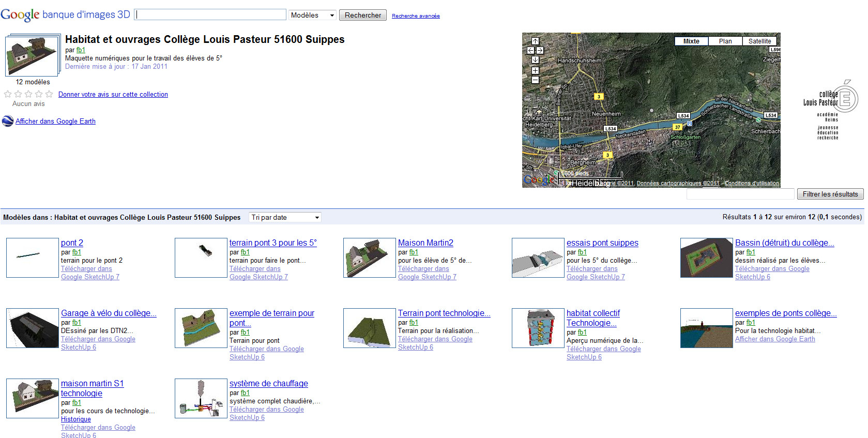The image size is (868, 438).
Task: Click the Collège Louis Pasteur logo
Action: point(830,110)
